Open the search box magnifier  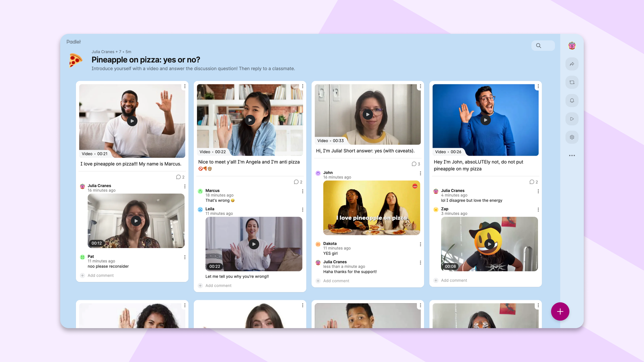[539, 46]
